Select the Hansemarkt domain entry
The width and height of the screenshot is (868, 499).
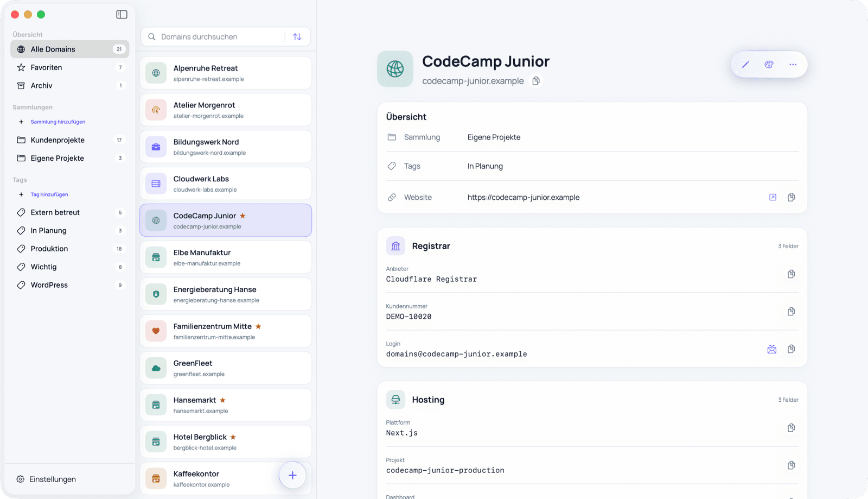click(226, 405)
